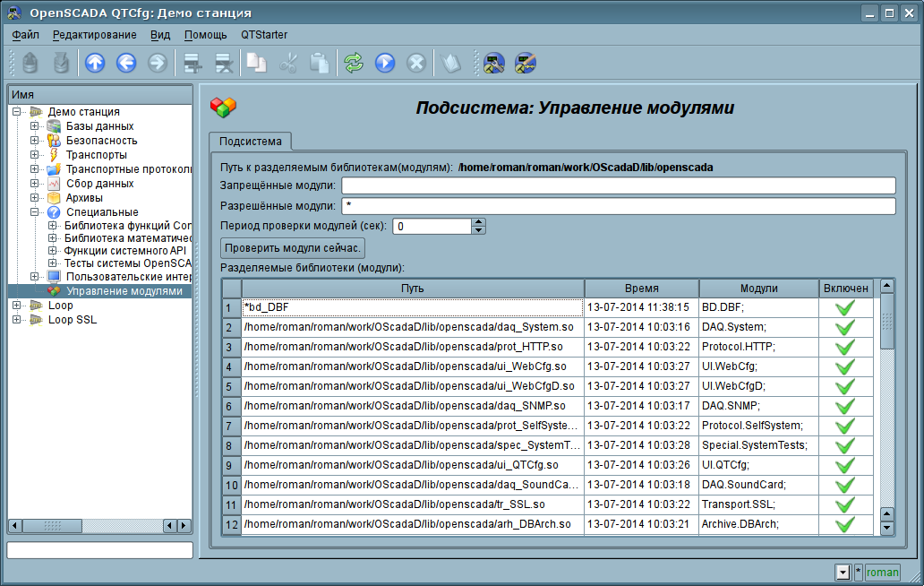Open the Редактирование menu
Viewport: 924px width, 586px height.
pyautogui.click(x=94, y=35)
